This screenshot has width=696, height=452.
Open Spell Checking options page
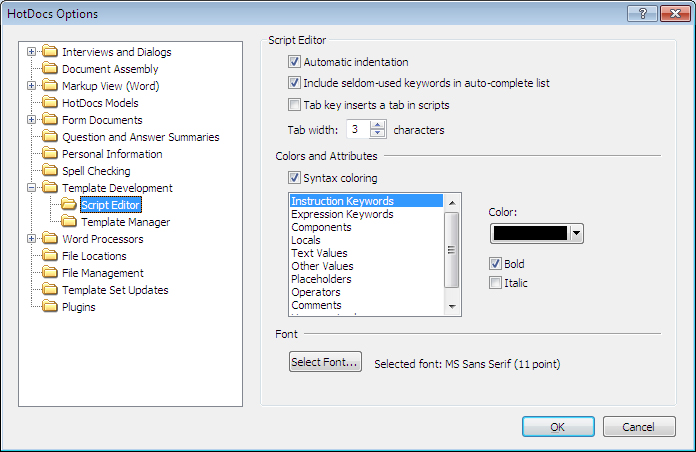[x=96, y=171]
